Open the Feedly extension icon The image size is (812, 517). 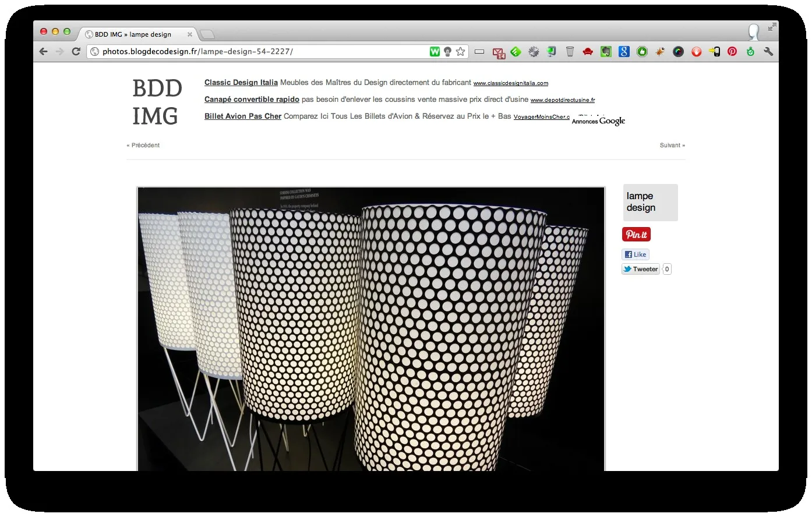click(516, 52)
